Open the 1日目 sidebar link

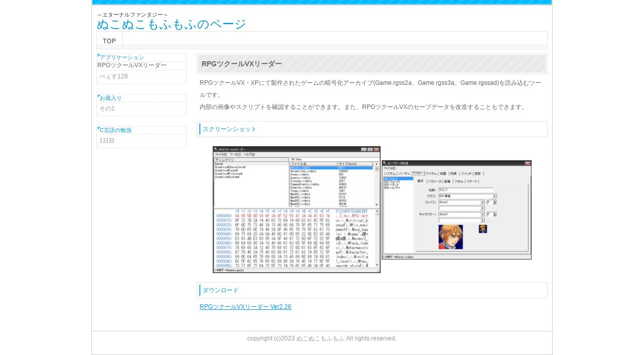pos(107,141)
